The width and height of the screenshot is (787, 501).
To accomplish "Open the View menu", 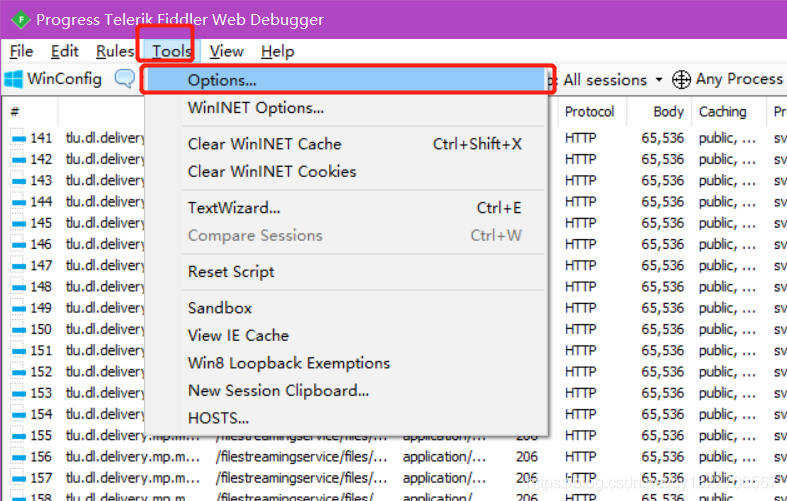I will [x=226, y=51].
